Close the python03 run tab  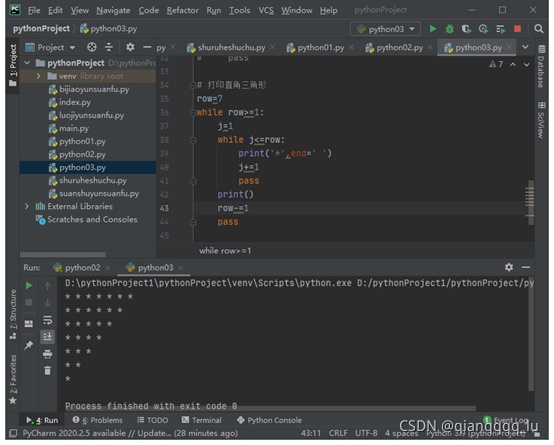click(181, 268)
